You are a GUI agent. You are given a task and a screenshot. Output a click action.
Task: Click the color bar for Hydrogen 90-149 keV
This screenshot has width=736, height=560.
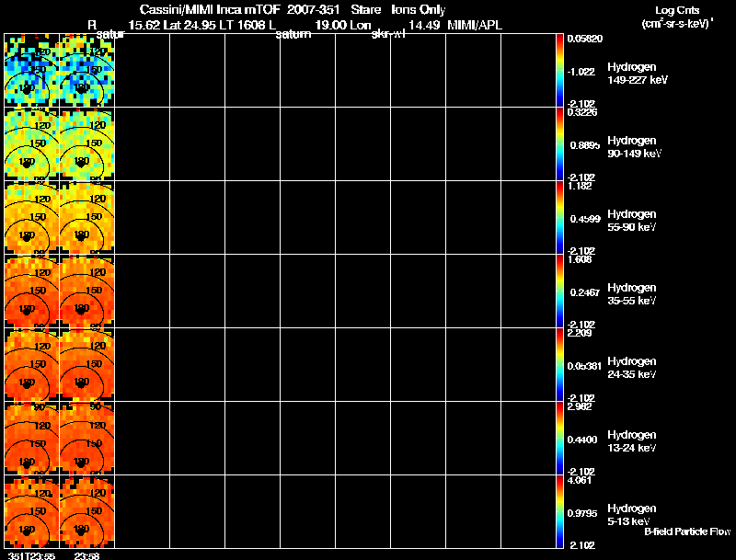(x=559, y=143)
